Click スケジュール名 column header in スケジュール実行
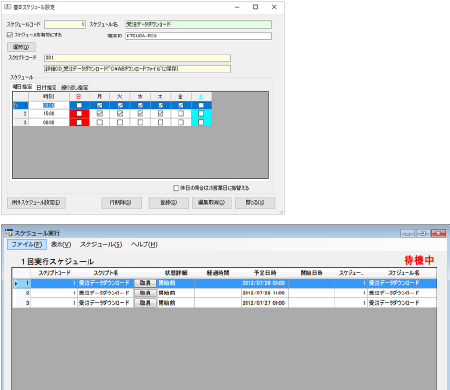 (402, 273)
